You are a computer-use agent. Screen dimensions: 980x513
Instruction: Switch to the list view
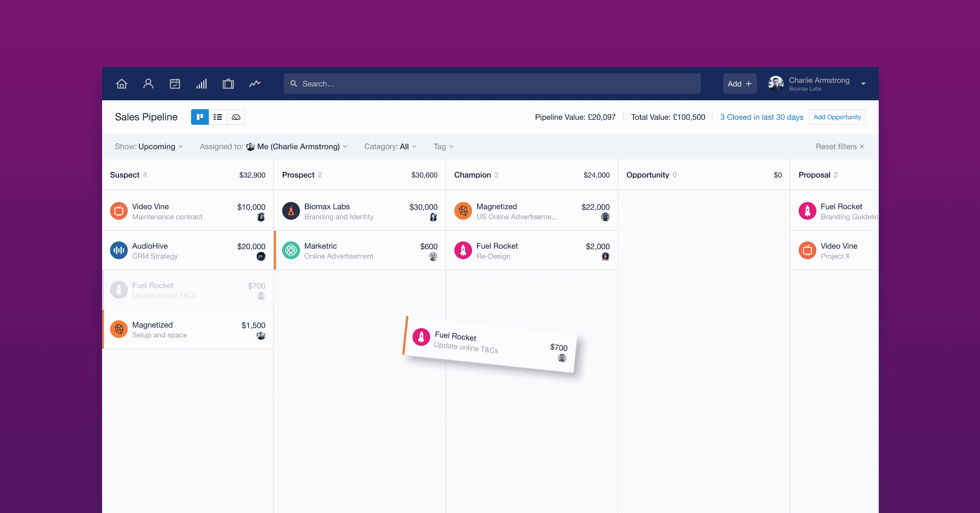[218, 117]
